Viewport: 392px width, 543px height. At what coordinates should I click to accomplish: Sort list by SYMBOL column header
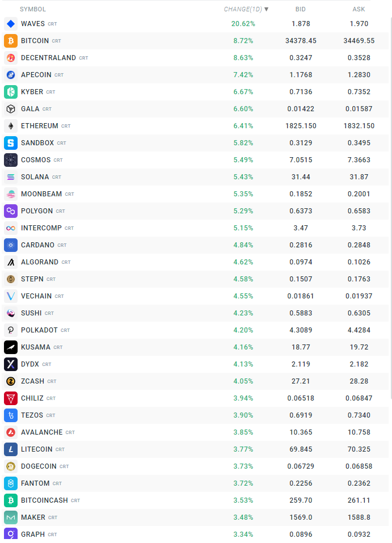[x=33, y=9]
